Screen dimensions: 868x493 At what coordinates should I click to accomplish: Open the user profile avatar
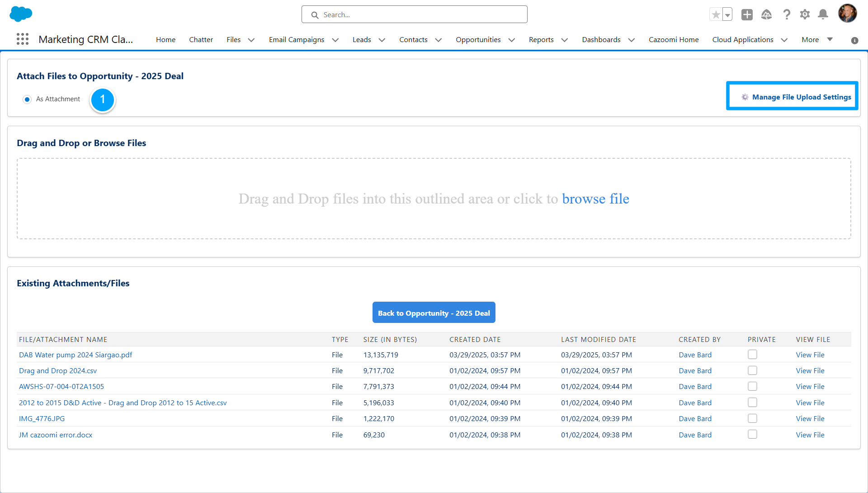[847, 14]
